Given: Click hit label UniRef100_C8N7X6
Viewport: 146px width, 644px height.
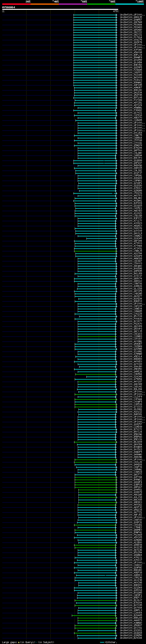Looking at the screenshot, I should (131, 284).
